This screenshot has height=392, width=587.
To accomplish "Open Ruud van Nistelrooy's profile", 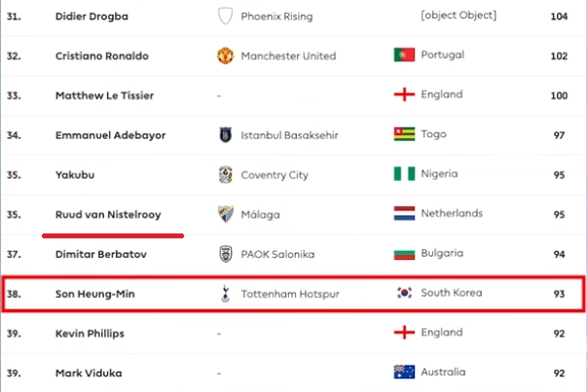I will (108, 214).
